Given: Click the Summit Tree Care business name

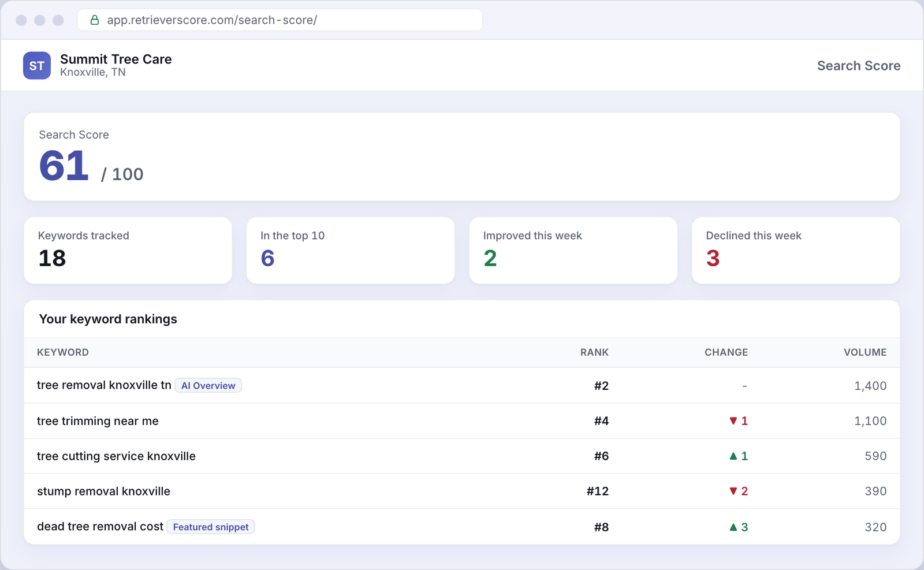Looking at the screenshot, I should point(116,59).
